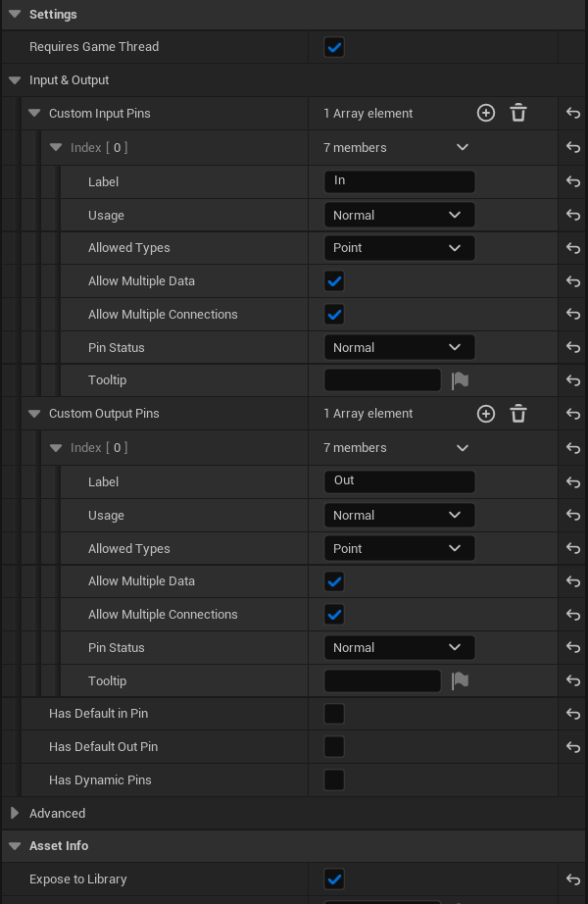Enable Has Dynamic Pins checkbox
The image size is (588, 904).
click(334, 780)
